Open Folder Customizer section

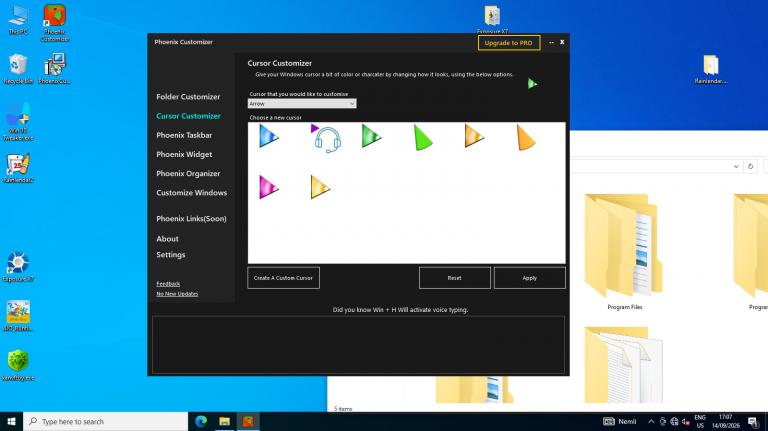point(188,97)
